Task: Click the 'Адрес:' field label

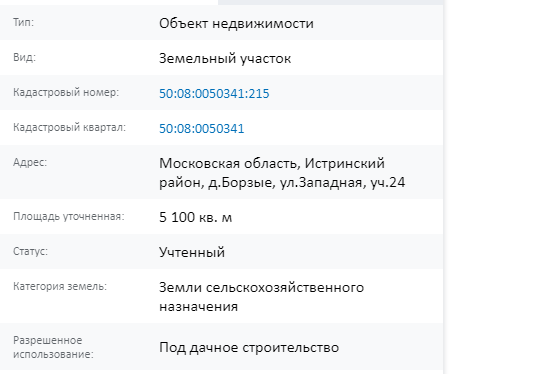Action: (30, 162)
